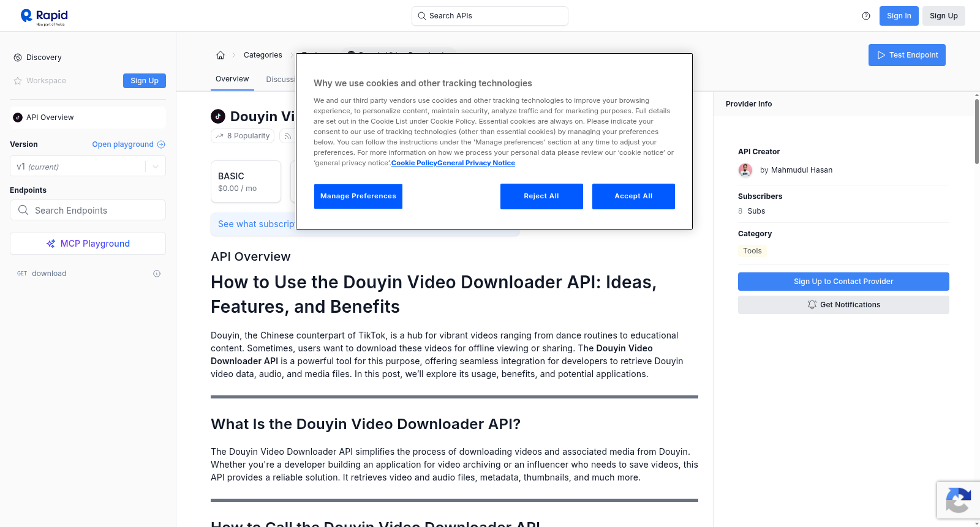This screenshot has width=980, height=527.
Task: Switch to the Overview tab
Action: click(x=232, y=79)
